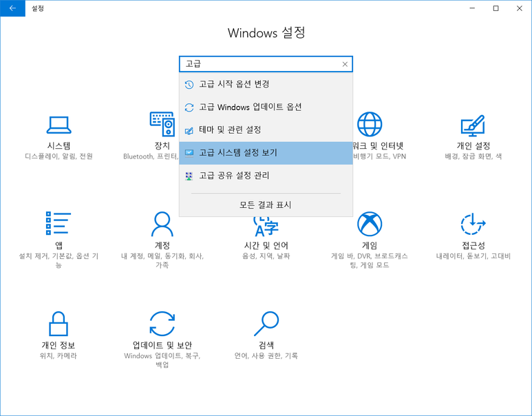Click the 접근성 category label
Screen dimensions: 532x416
pyautogui.click(x=474, y=245)
